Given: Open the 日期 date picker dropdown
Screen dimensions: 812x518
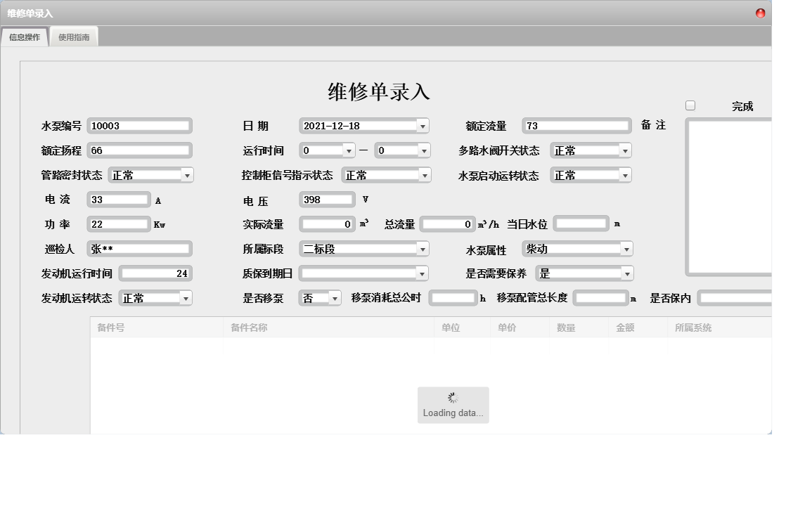Looking at the screenshot, I should (x=423, y=126).
